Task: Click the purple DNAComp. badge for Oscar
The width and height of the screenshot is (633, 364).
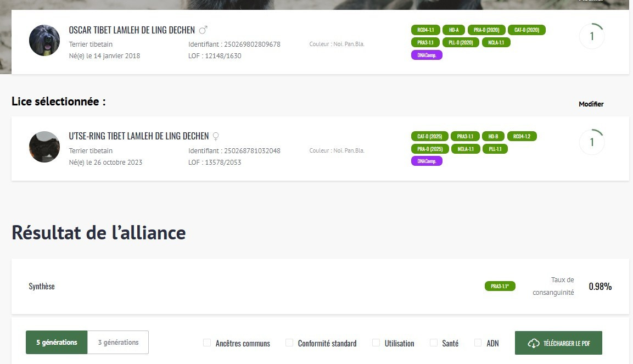Action: click(x=427, y=55)
